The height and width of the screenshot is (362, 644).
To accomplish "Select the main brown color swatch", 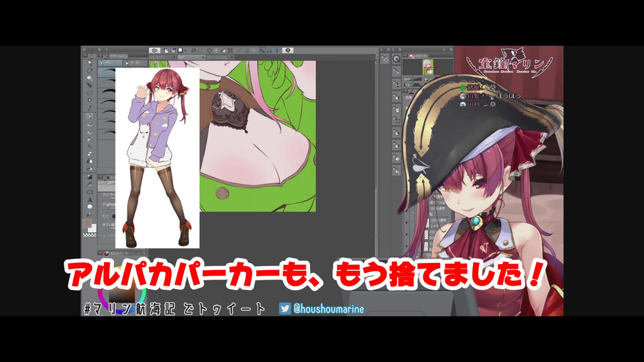I will [x=87, y=224].
